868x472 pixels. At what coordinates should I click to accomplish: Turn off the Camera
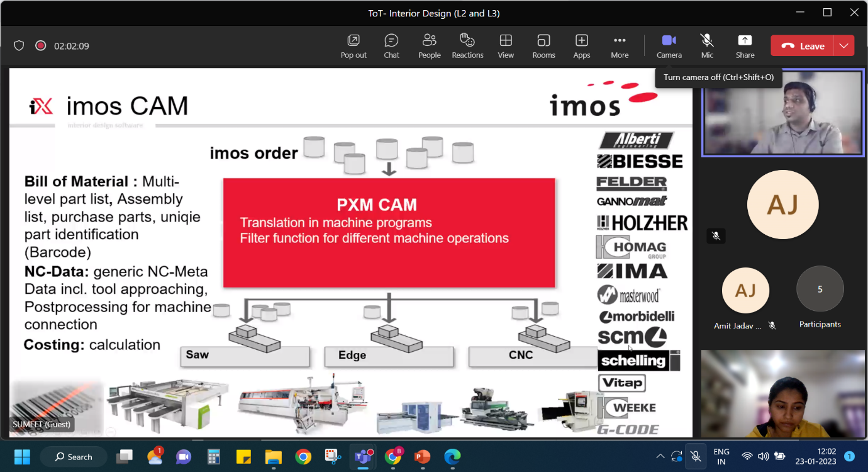tap(669, 46)
